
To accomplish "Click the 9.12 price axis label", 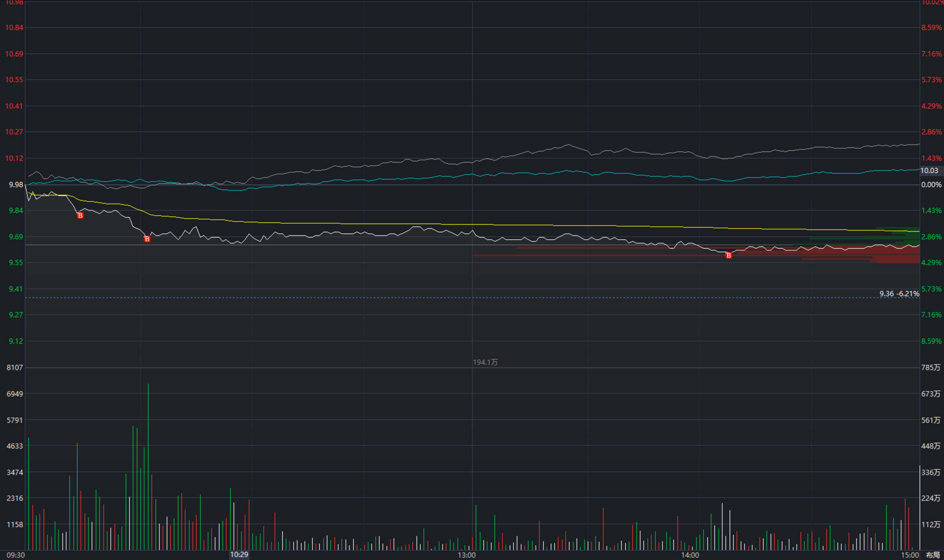I will coord(16,341).
